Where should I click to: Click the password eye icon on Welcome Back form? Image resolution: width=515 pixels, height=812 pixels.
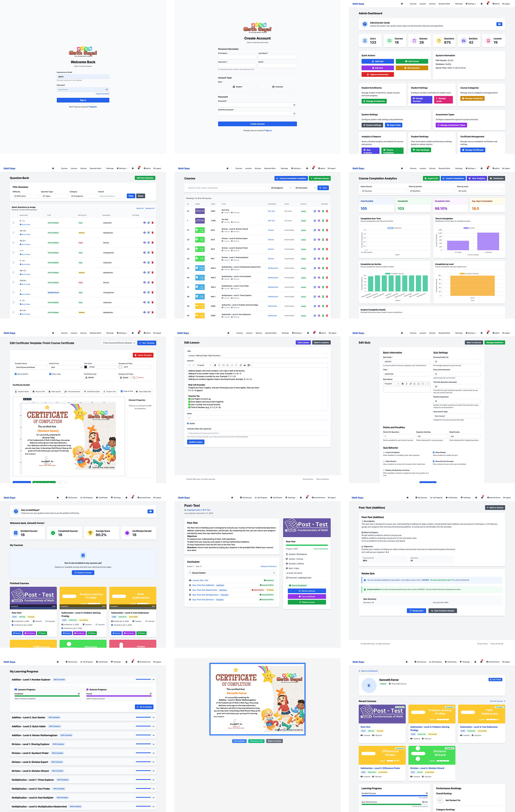[x=107, y=90]
